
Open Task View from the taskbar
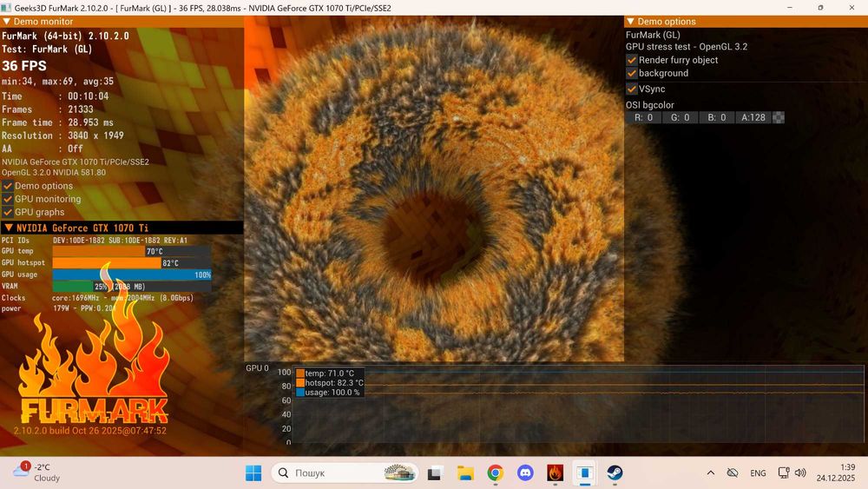(x=435, y=473)
